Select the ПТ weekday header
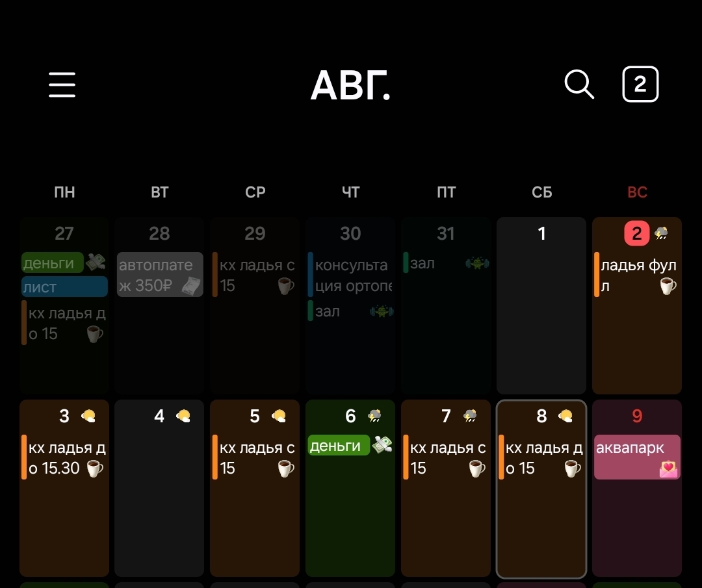The height and width of the screenshot is (588, 702). coord(447,192)
